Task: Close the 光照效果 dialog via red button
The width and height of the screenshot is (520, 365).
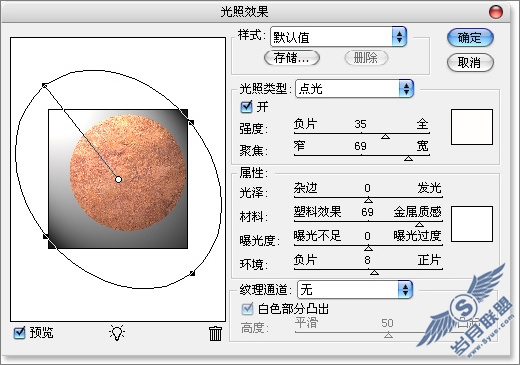Action: coord(496,12)
